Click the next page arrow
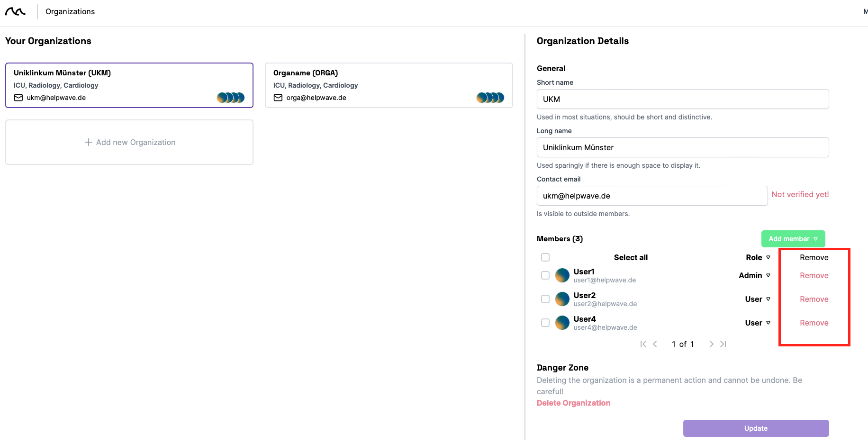Image resolution: width=868 pixels, height=444 pixels. [x=711, y=344]
